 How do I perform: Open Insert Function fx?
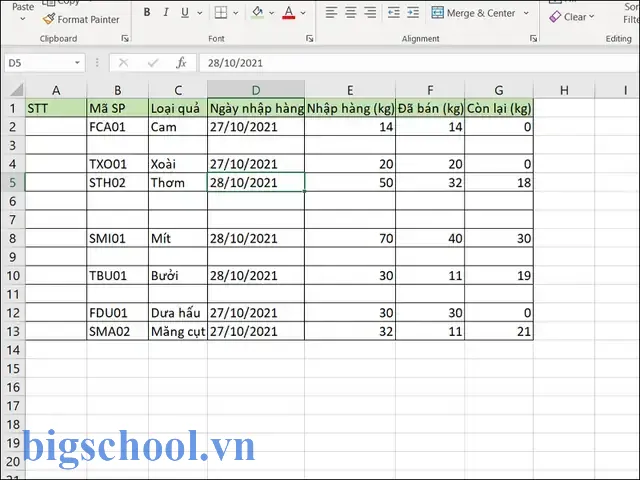(181, 63)
